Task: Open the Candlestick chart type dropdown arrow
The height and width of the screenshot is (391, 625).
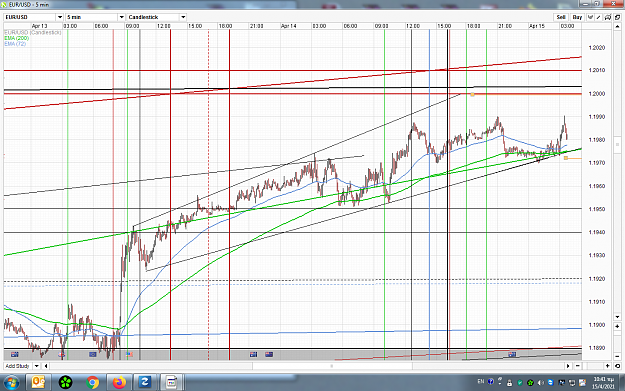Action: coord(183,17)
